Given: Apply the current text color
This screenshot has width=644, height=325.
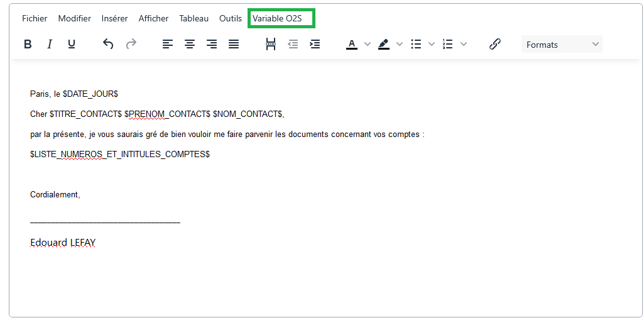Looking at the screenshot, I should (352, 44).
